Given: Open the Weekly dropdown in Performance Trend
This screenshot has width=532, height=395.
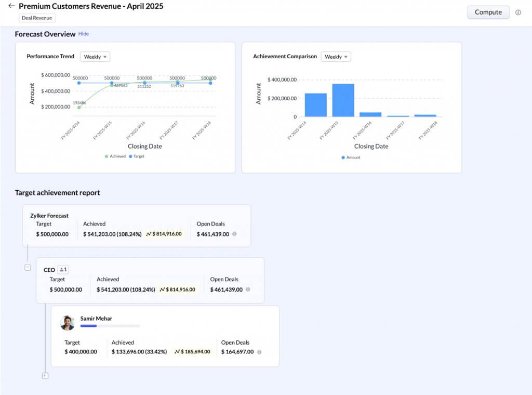Looking at the screenshot, I should click(x=95, y=56).
